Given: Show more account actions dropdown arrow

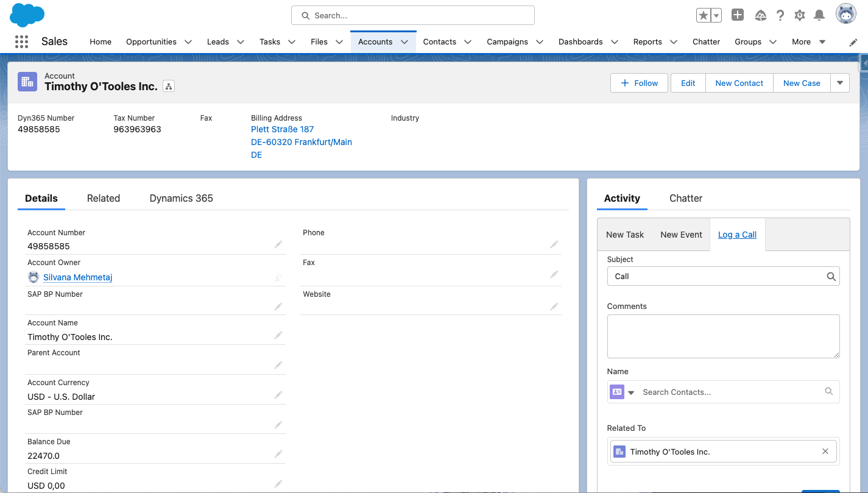Looking at the screenshot, I should 840,83.
